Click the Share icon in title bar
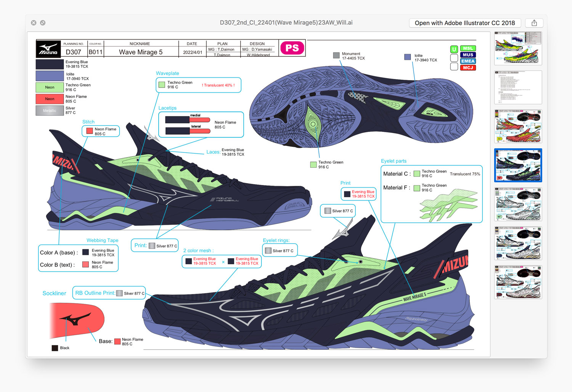Image resolution: width=572 pixels, height=392 pixels. 534,23
